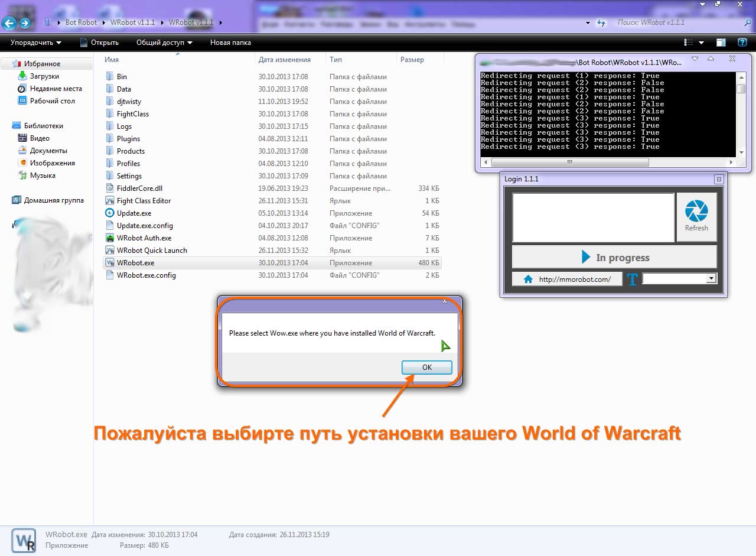This screenshot has width=756, height=556.
Task: Click the date 11.10.2013 19:52
Action: point(283,101)
